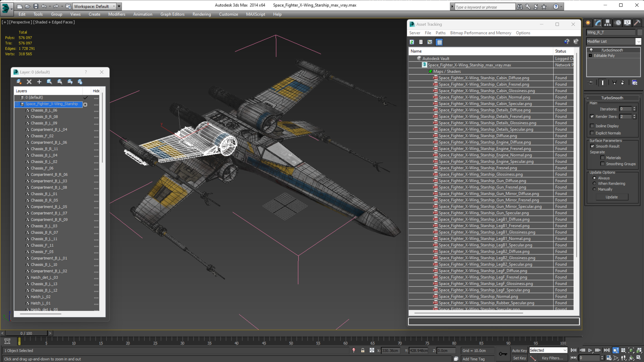Open the Workspace Default dropdown
The height and width of the screenshot is (362, 644).
(114, 6)
